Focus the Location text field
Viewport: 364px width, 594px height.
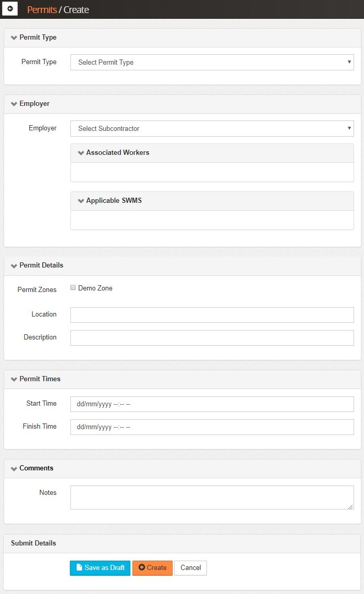(212, 315)
